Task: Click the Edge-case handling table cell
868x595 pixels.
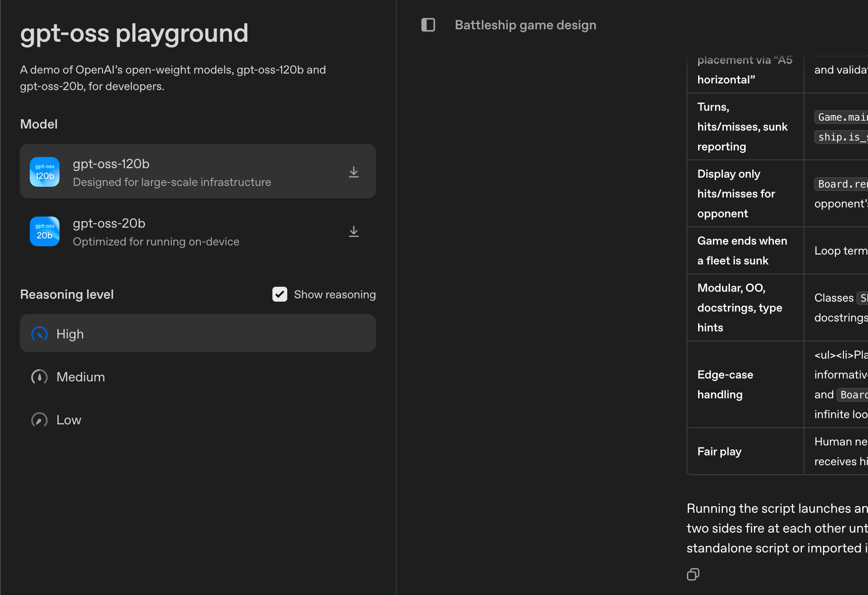Action: [725, 384]
